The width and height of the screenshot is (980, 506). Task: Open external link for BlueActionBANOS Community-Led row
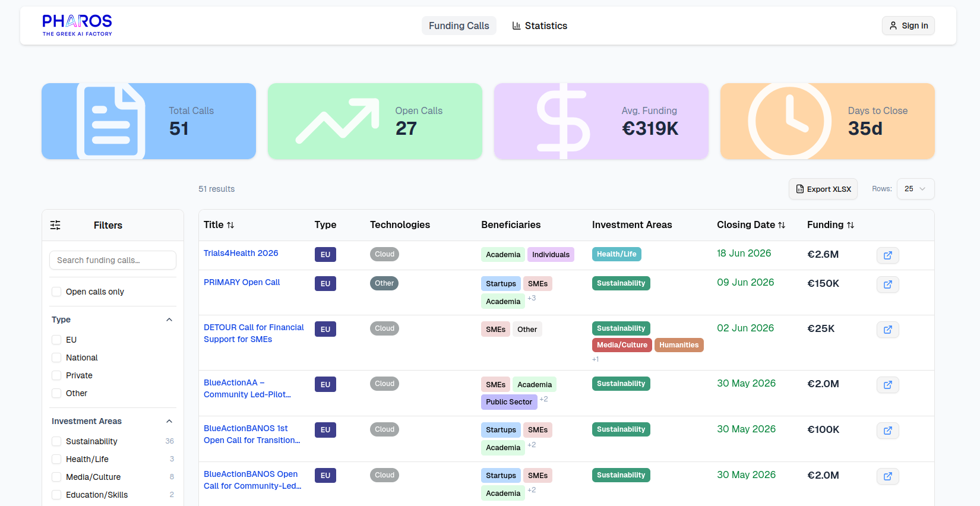(887, 476)
